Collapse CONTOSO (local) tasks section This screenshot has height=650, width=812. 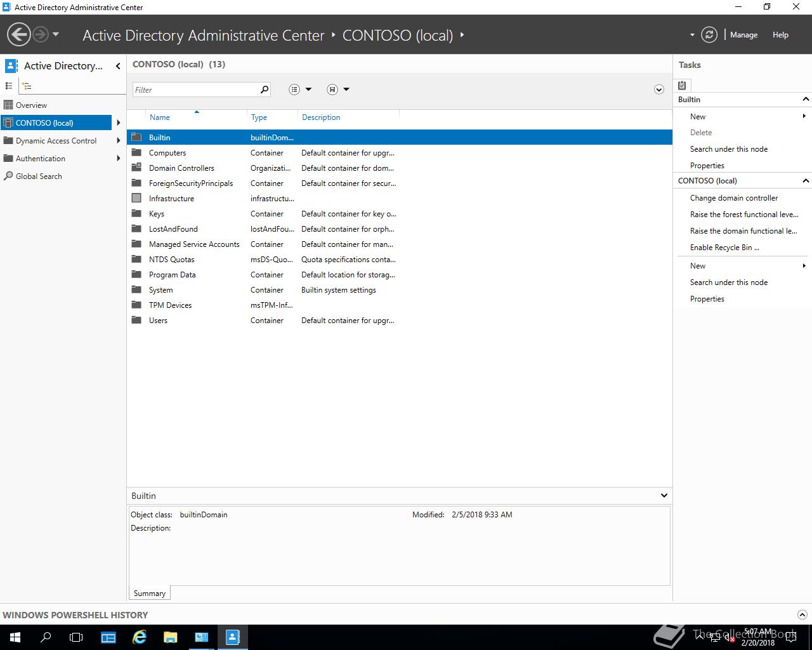(806, 181)
